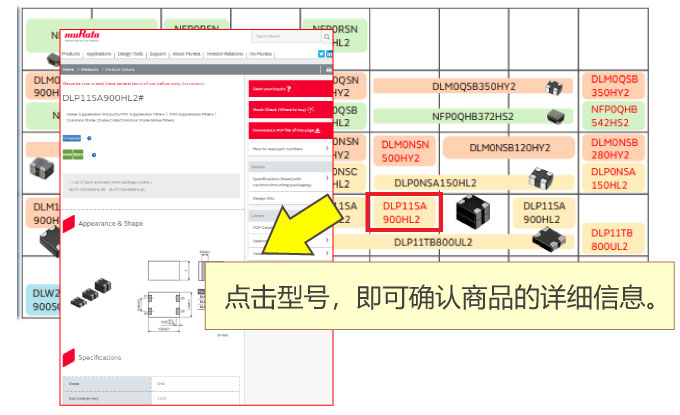Click the DLM0QSB350HY2 component image
Viewport: 680px width, 415px height.
[x=554, y=87]
